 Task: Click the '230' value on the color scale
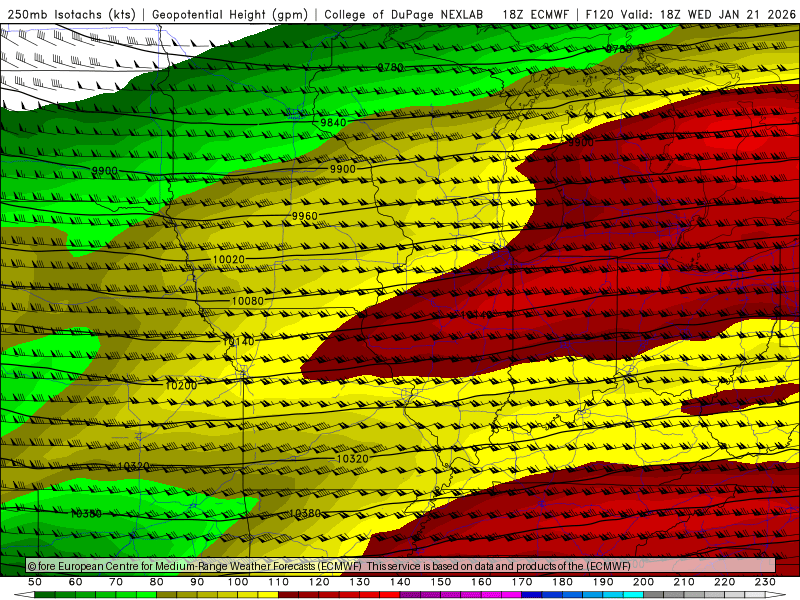pos(765,582)
